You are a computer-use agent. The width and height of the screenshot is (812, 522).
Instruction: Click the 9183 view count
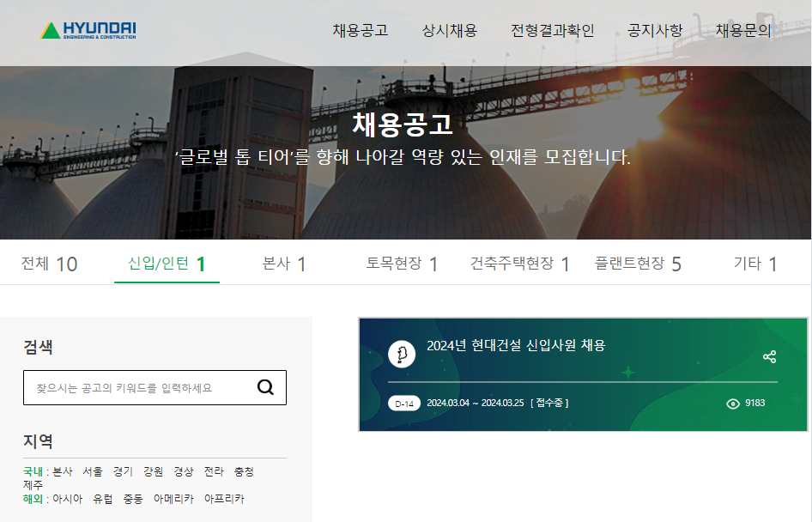point(755,403)
